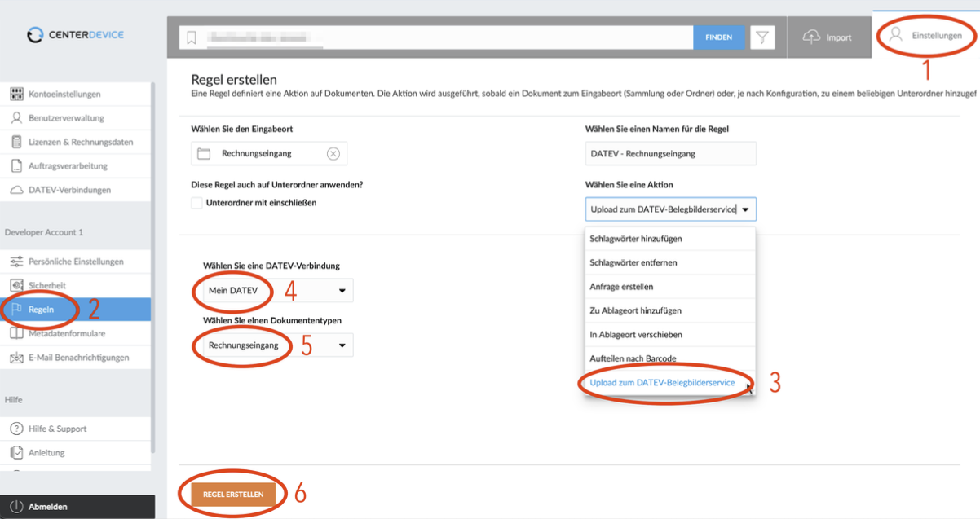Click the Abmelden power icon
Image resolution: width=980 pixels, height=519 pixels.
16,507
